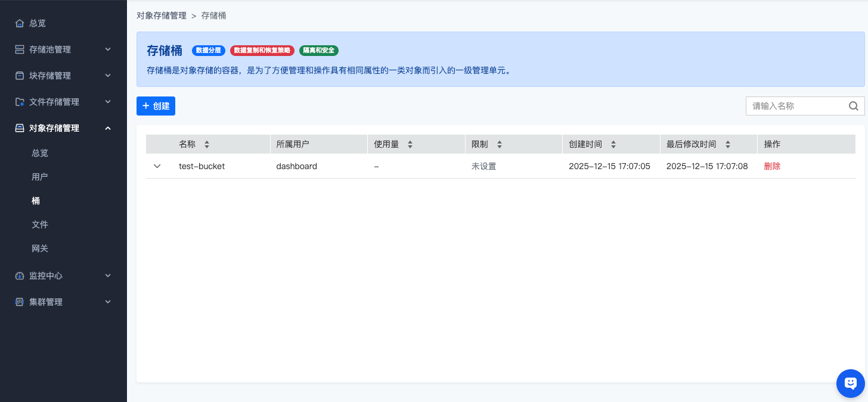Open the 用户 submenu item
This screenshot has width=868, height=402.
40,177
